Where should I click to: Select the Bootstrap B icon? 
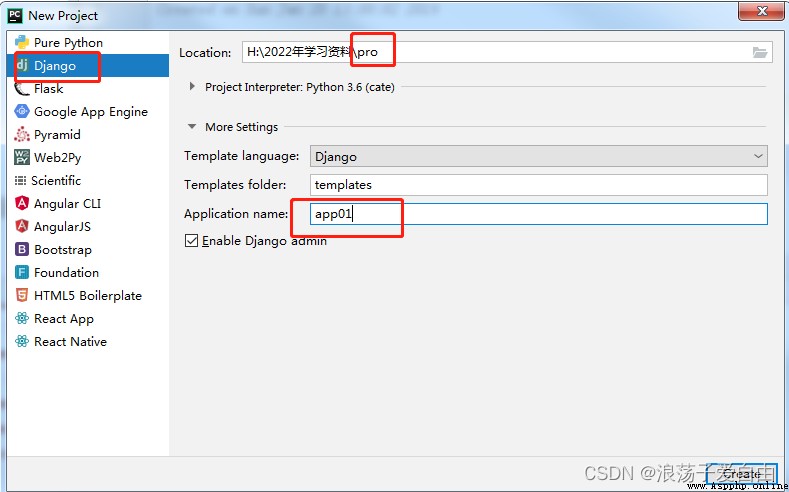coord(22,250)
